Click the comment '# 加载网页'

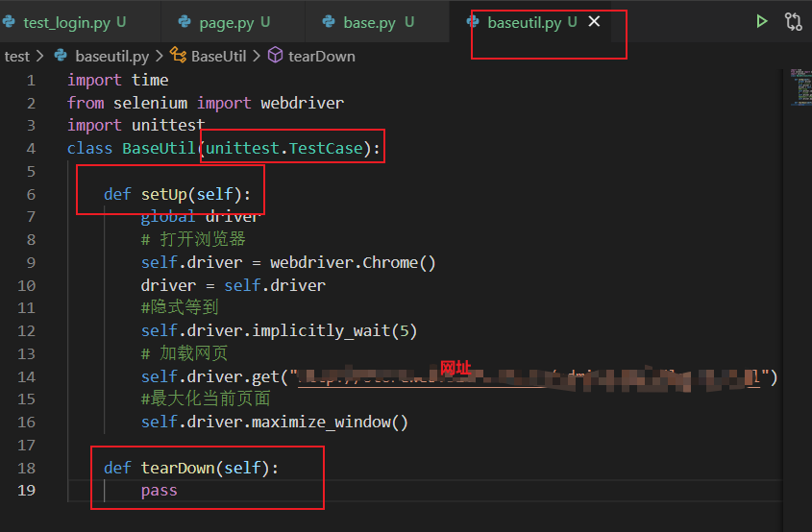tap(185, 353)
